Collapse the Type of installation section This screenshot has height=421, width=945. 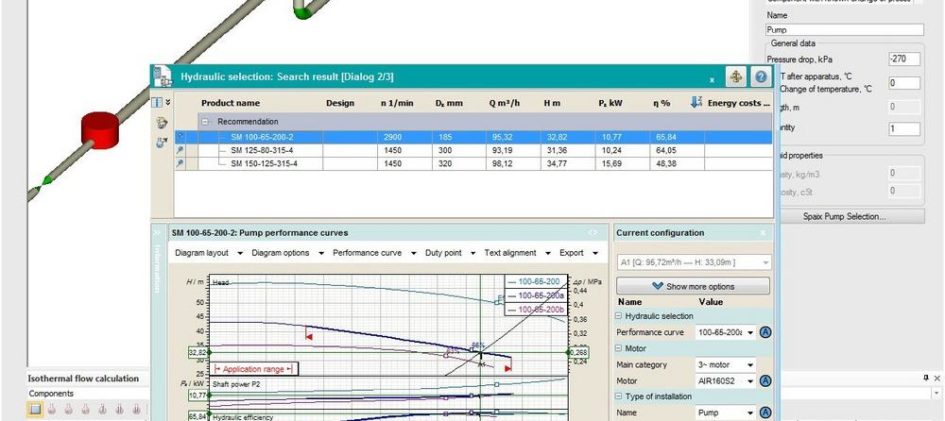coord(620,397)
